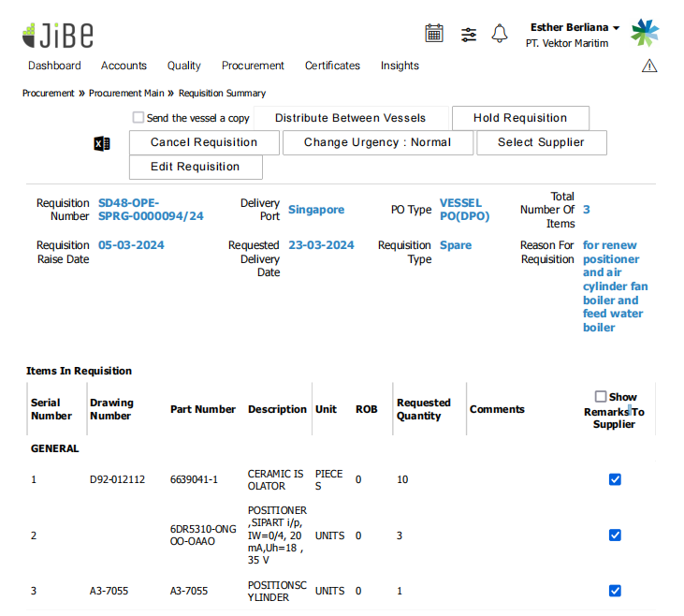Click the Hold Requisition button

(520, 119)
